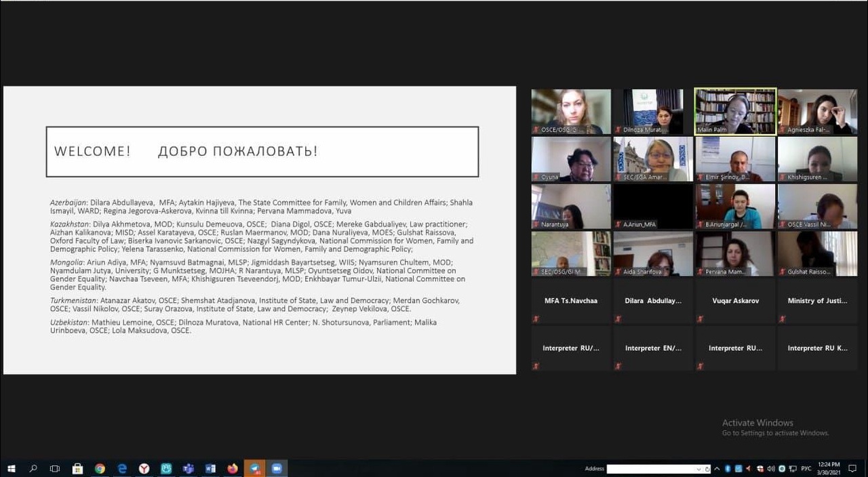Expand the hidden system tray icons chevron
Image resolution: width=868 pixels, height=477 pixels.
pyautogui.click(x=717, y=468)
